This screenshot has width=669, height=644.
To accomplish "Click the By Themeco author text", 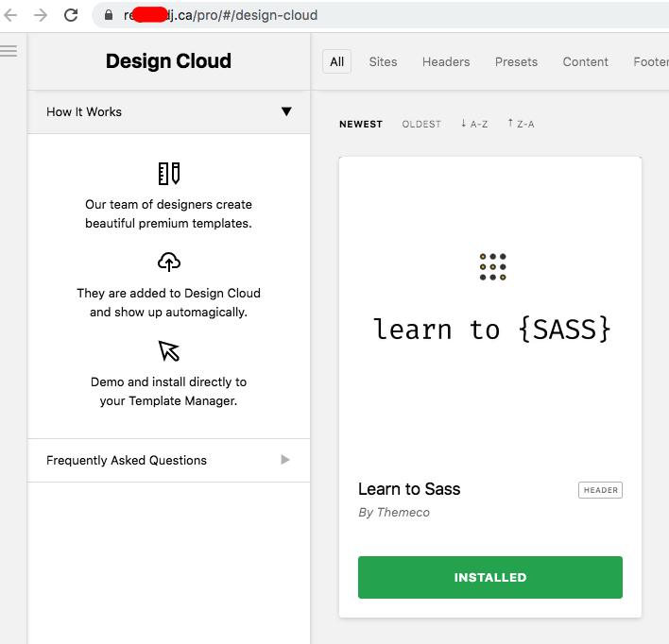I will [394, 512].
